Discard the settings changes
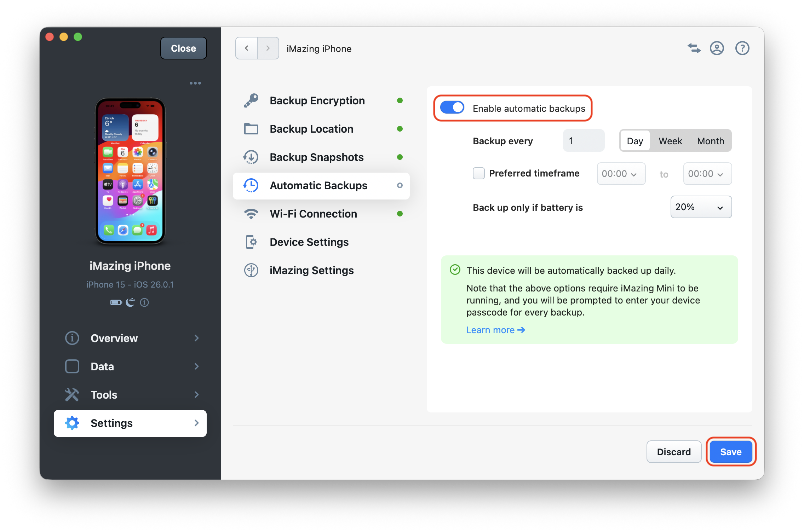804x532 pixels. point(673,451)
